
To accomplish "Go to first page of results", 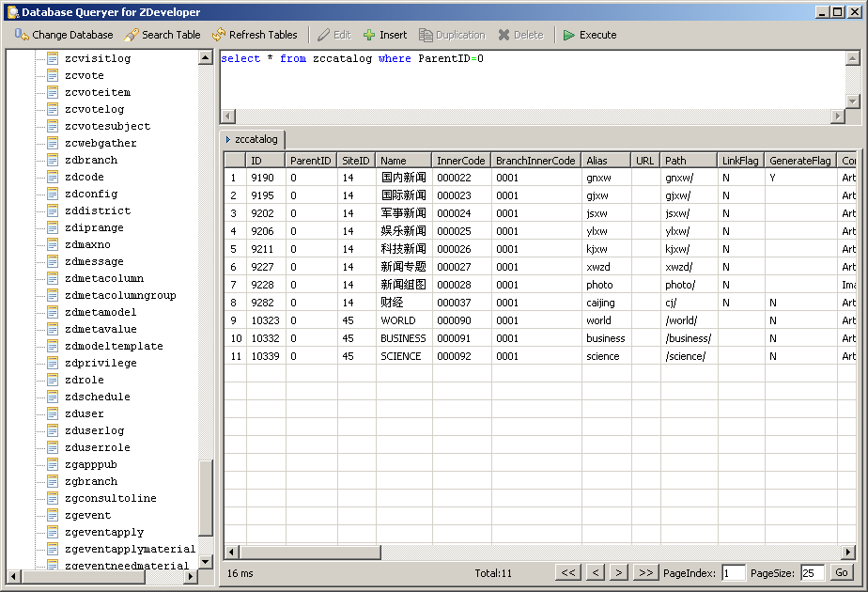I will 568,572.
